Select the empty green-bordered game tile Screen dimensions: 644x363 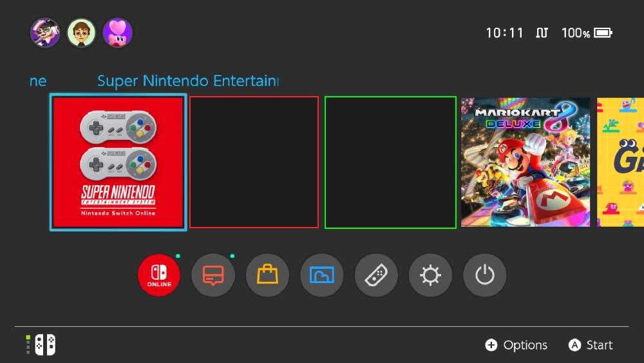(390, 162)
